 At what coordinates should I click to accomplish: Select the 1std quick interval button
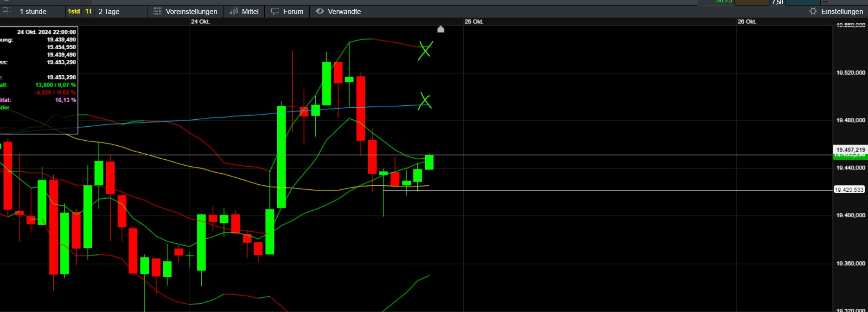point(74,12)
